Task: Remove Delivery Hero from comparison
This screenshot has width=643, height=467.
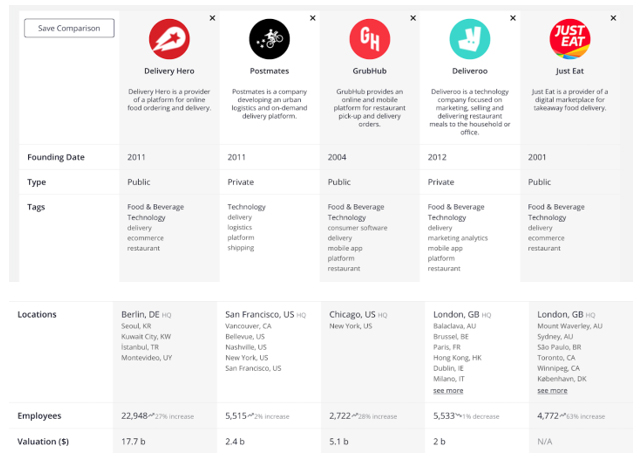Action: [212, 18]
